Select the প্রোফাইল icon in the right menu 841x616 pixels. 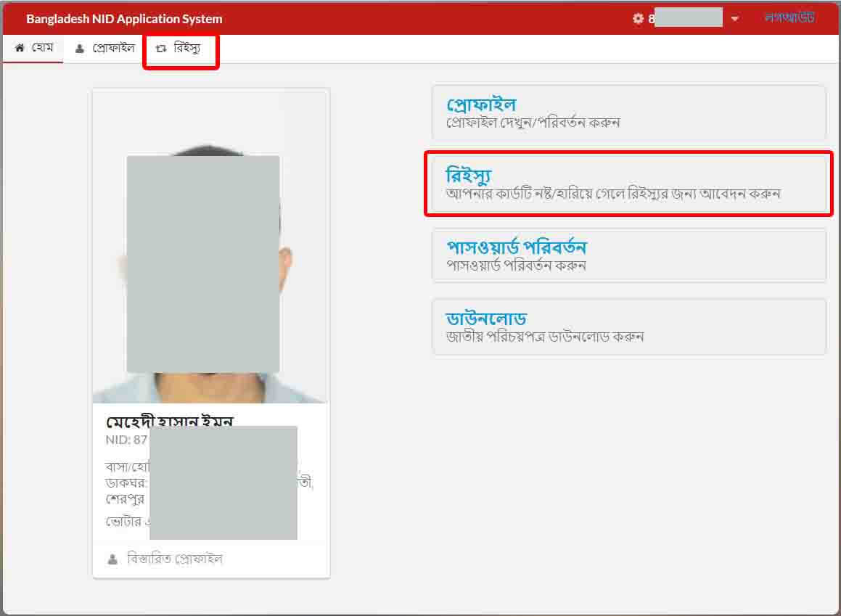coord(483,104)
